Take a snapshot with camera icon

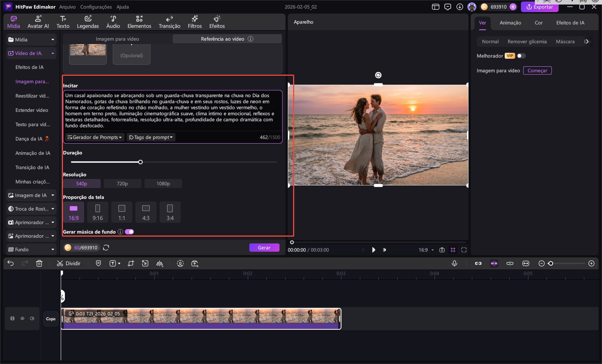pyautogui.click(x=442, y=250)
